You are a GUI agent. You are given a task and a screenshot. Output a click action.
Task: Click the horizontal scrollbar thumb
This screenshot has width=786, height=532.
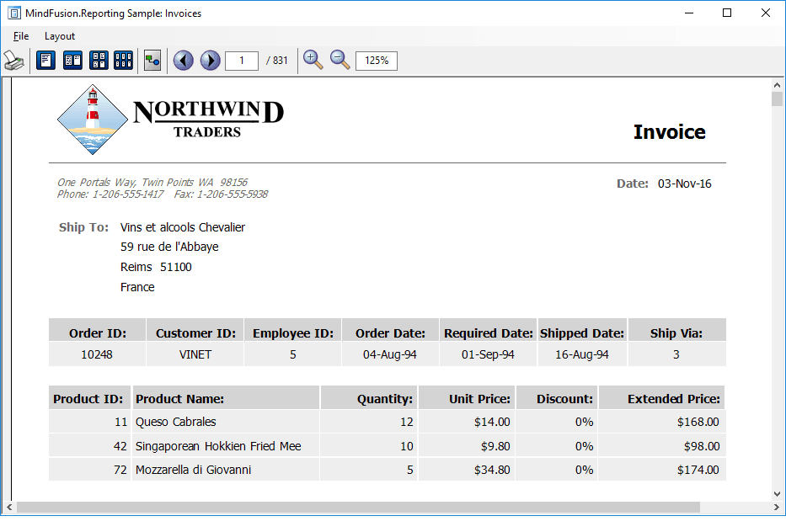[358, 508]
